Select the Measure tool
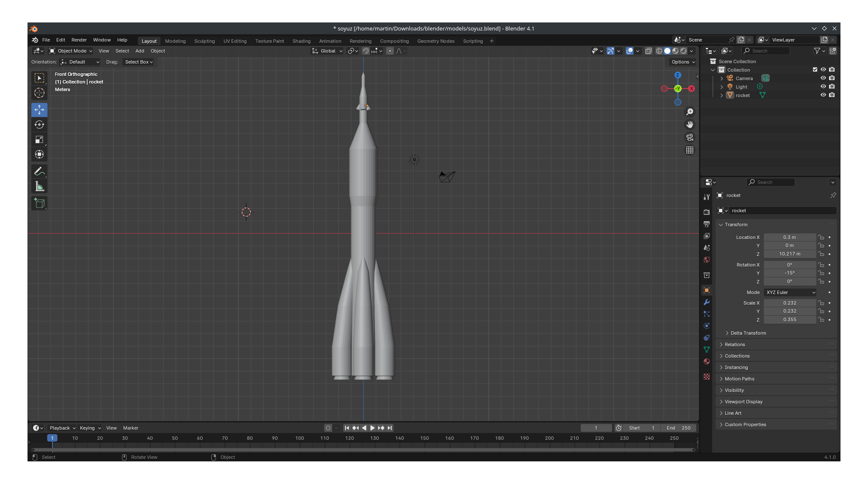 pyautogui.click(x=39, y=186)
